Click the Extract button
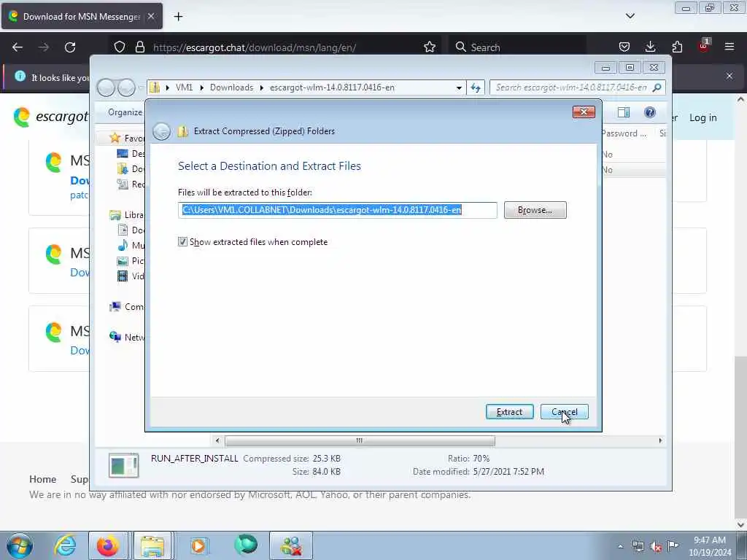747x560 pixels. (x=509, y=412)
